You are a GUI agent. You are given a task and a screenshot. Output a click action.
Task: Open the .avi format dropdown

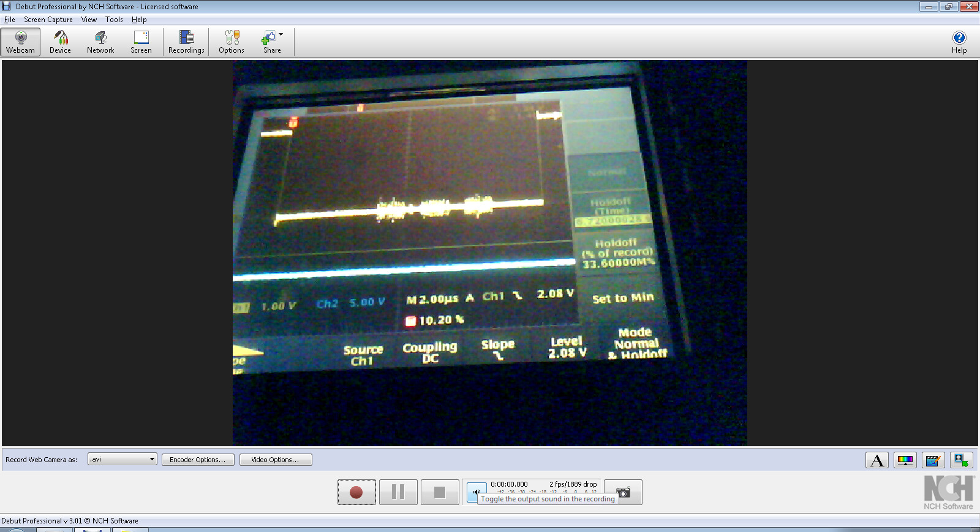tap(123, 459)
